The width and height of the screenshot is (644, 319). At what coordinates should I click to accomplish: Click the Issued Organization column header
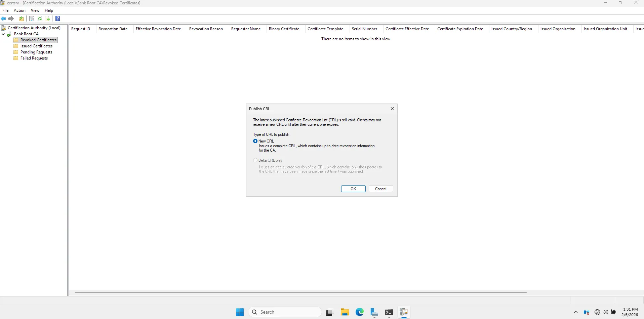[x=560, y=29]
